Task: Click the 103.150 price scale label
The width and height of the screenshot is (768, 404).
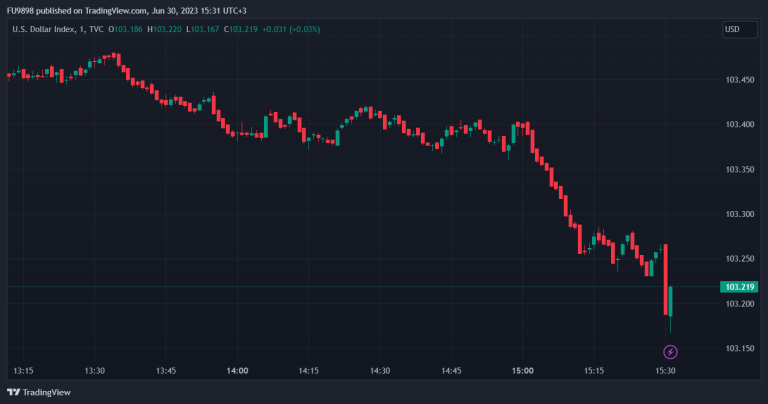Action: (739, 348)
